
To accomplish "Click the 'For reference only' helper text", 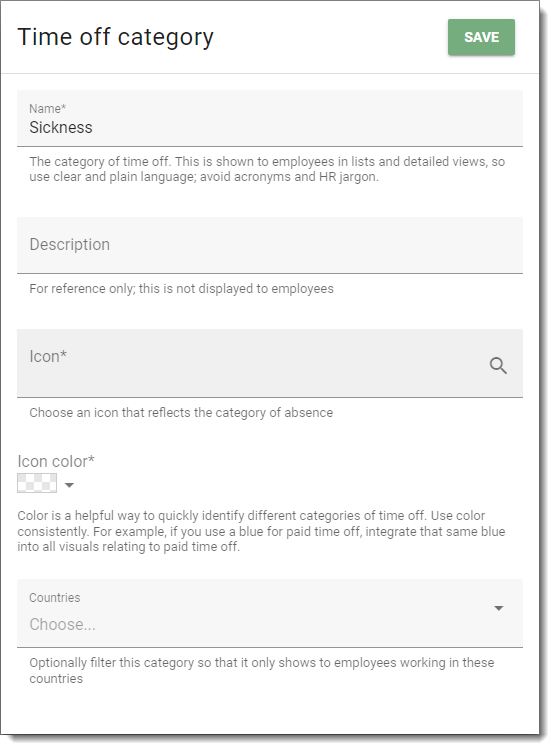I will 181,289.
